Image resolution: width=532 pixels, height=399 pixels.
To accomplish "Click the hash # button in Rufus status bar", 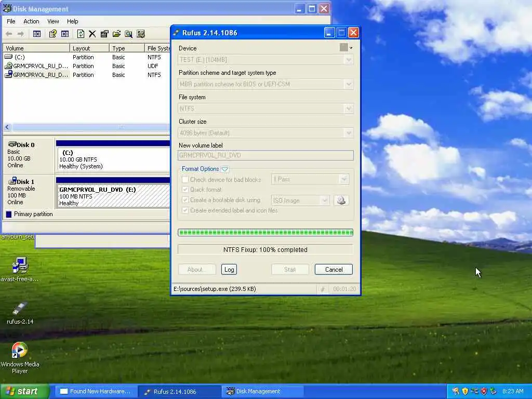I will 323,289.
